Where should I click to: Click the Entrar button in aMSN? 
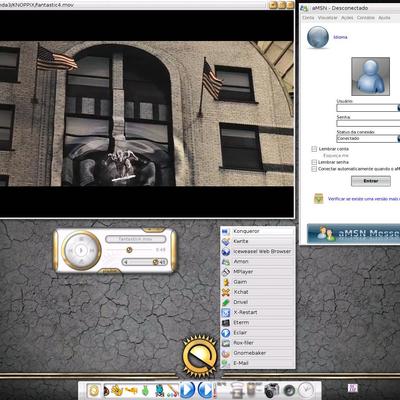pyautogui.click(x=371, y=181)
